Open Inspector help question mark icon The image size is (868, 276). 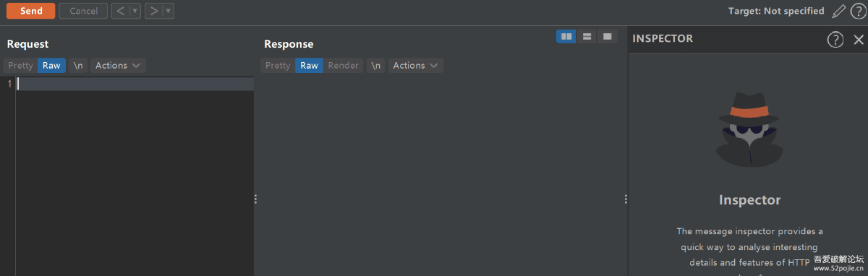pyautogui.click(x=835, y=39)
